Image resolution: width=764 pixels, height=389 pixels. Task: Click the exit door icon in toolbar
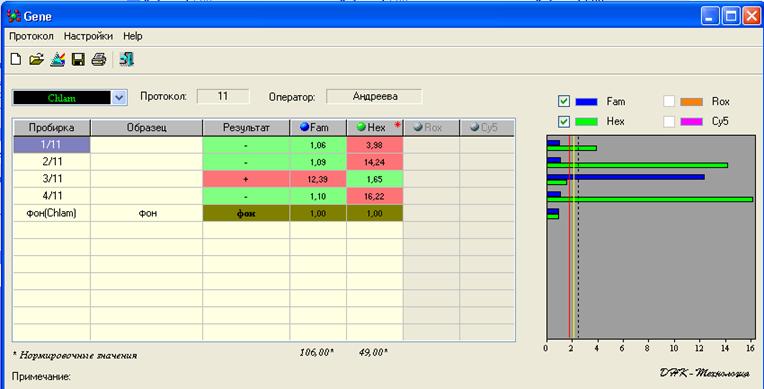[127, 59]
